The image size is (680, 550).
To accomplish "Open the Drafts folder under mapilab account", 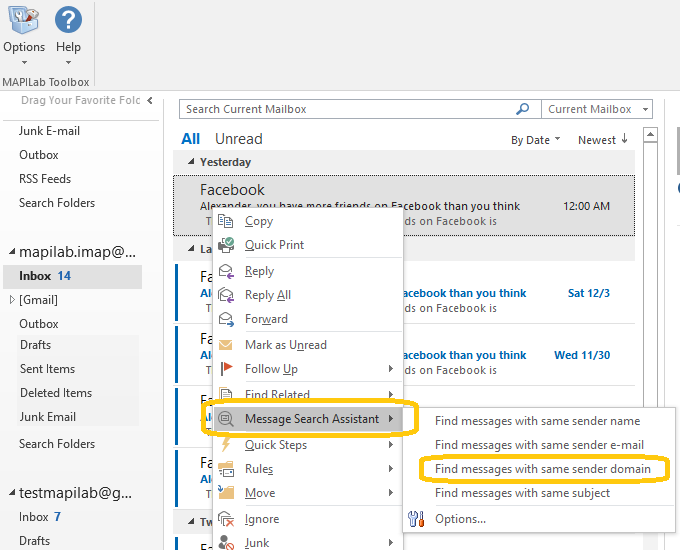I will point(35,345).
